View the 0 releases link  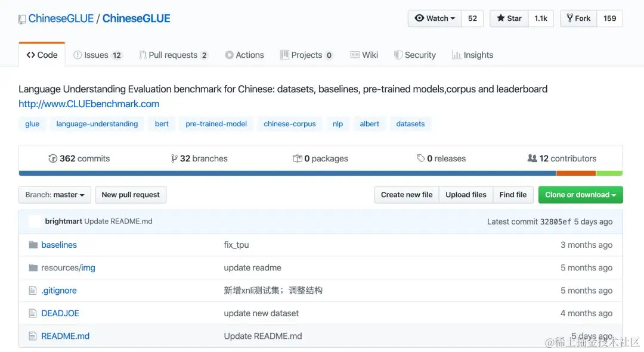pos(441,158)
